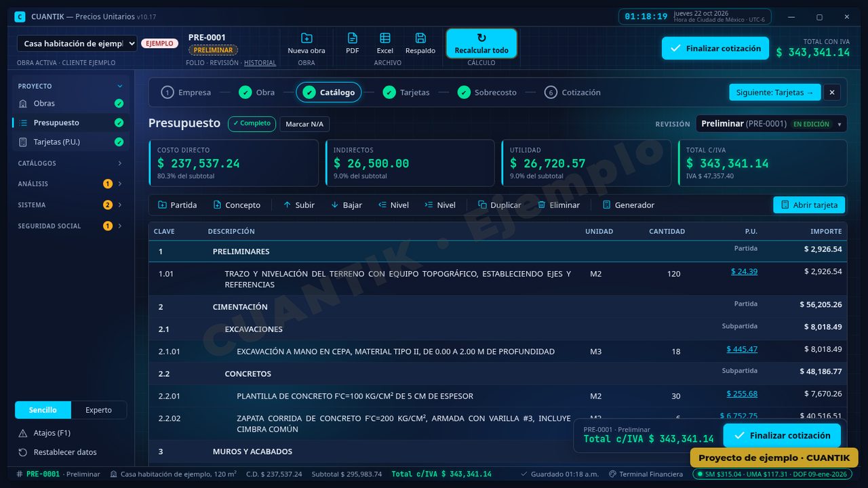Go to the Obra step
The height and width of the screenshot is (488, 868).
pos(257,92)
